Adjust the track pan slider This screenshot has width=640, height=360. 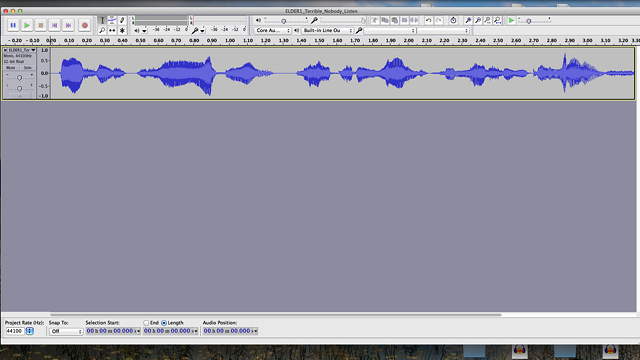19,88
